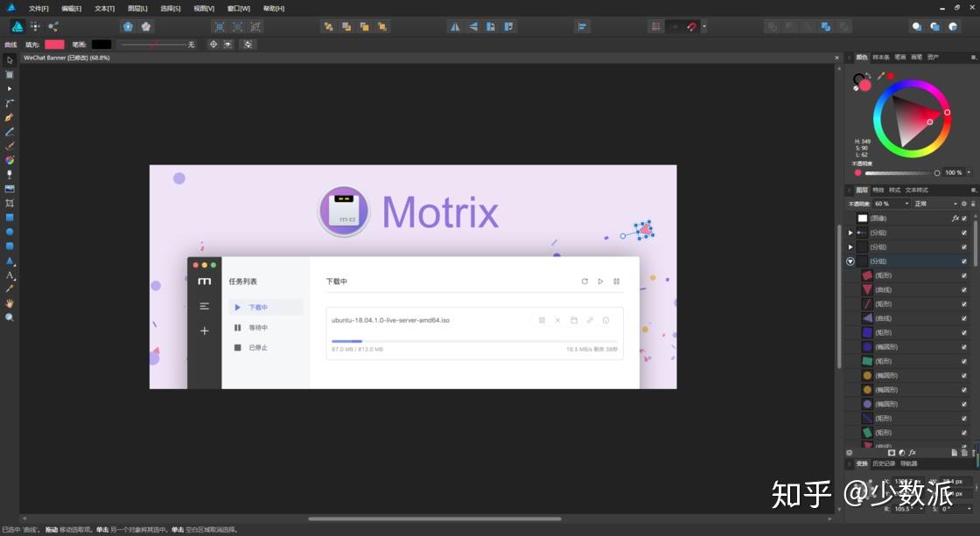
Task: Toggle visibility checkbox of first 矩形 layer
Action: point(963,275)
